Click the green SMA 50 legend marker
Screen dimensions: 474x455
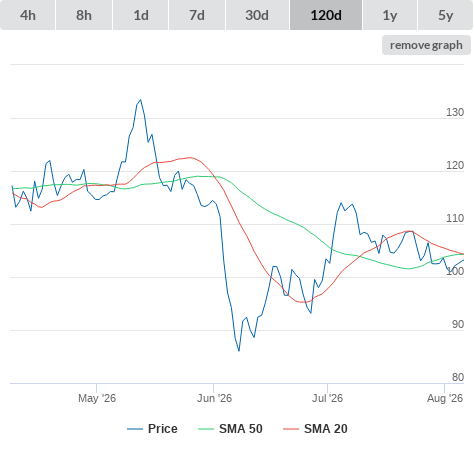[x=206, y=429]
